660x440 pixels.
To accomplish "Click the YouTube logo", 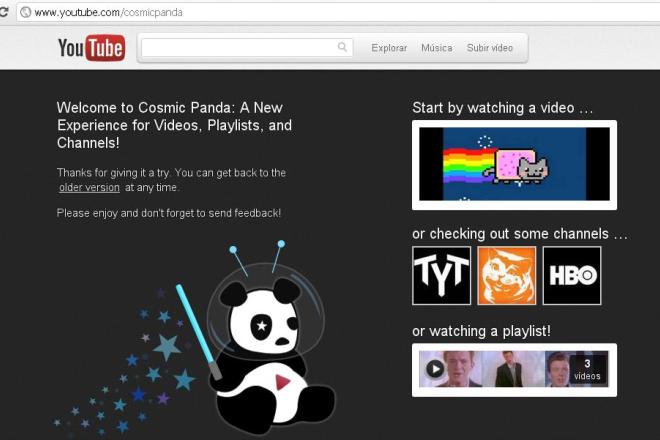I will point(91,48).
